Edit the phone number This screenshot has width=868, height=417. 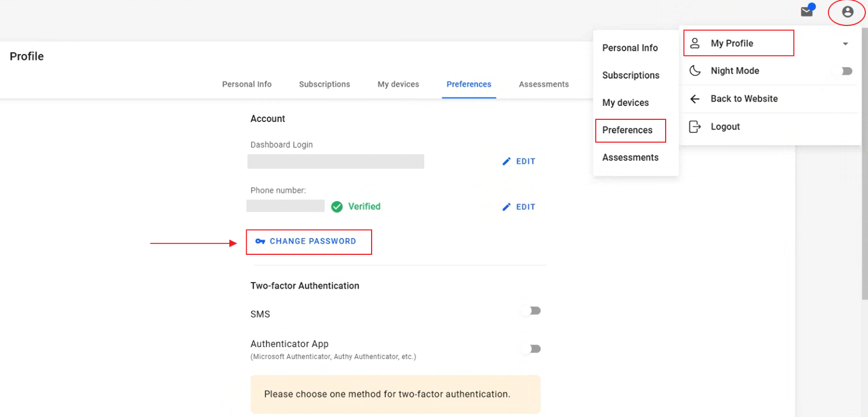point(519,207)
